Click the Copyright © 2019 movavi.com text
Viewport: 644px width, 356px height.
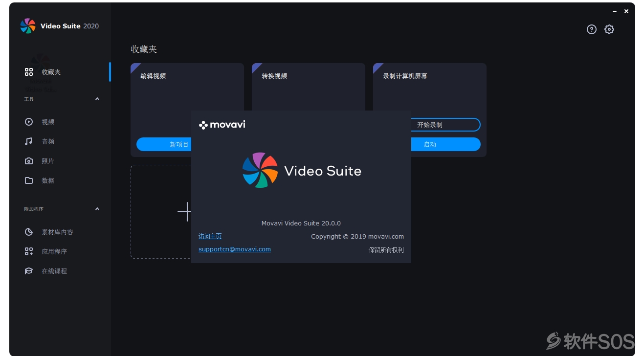pos(357,236)
